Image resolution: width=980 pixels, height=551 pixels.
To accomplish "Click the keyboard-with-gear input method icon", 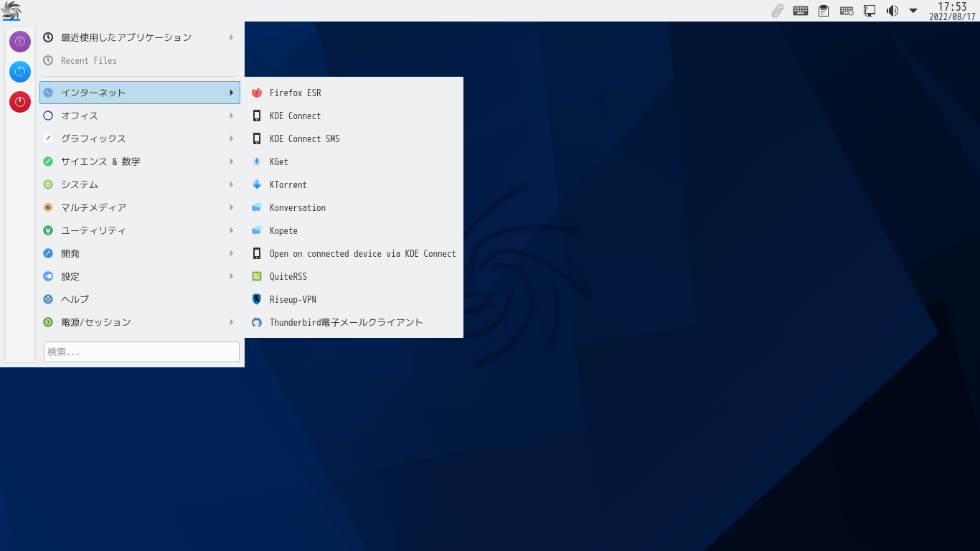I will (847, 10).
